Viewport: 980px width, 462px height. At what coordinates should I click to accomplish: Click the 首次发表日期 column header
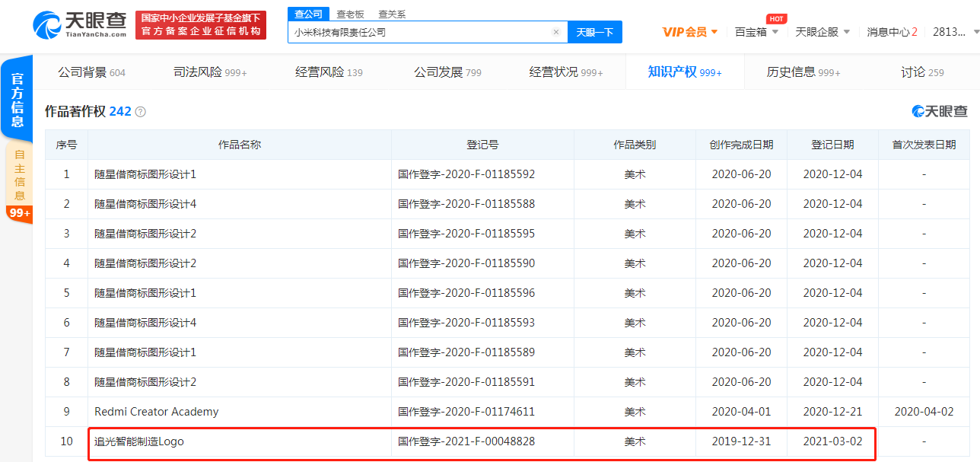click(x=924, y=145)
